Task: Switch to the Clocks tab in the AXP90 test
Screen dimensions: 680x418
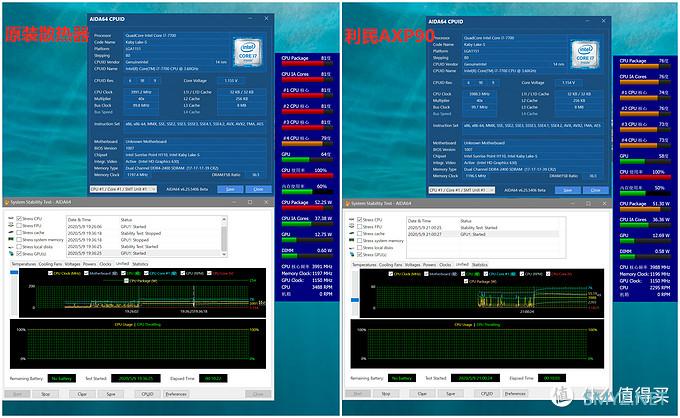Action: [445, 265]
